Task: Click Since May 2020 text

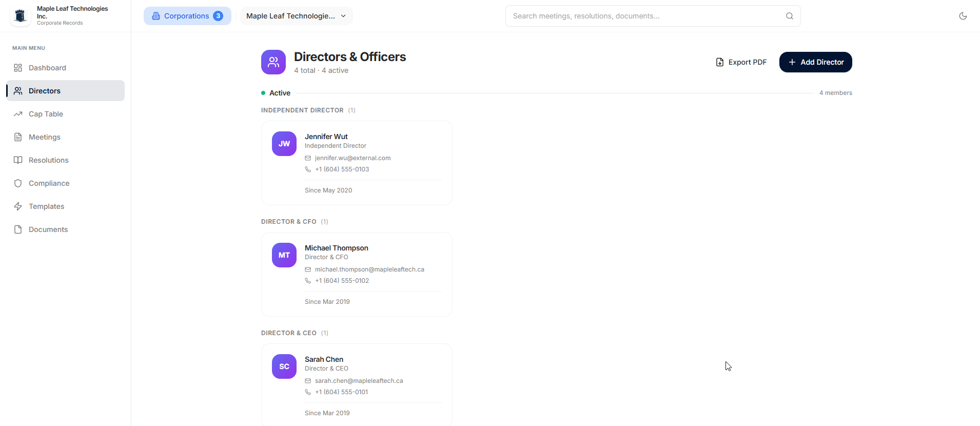Action: [x=328, y=190]
